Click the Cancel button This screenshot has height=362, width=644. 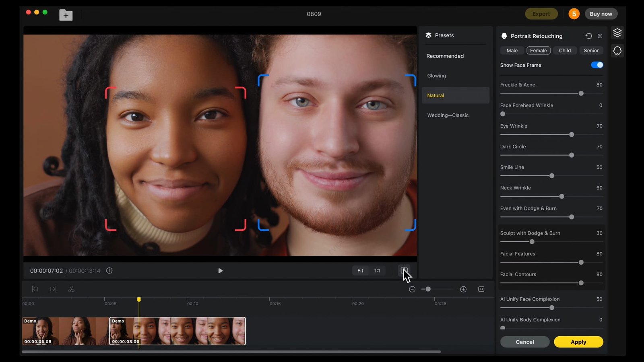pyautogui.click(x=525, y=342)
